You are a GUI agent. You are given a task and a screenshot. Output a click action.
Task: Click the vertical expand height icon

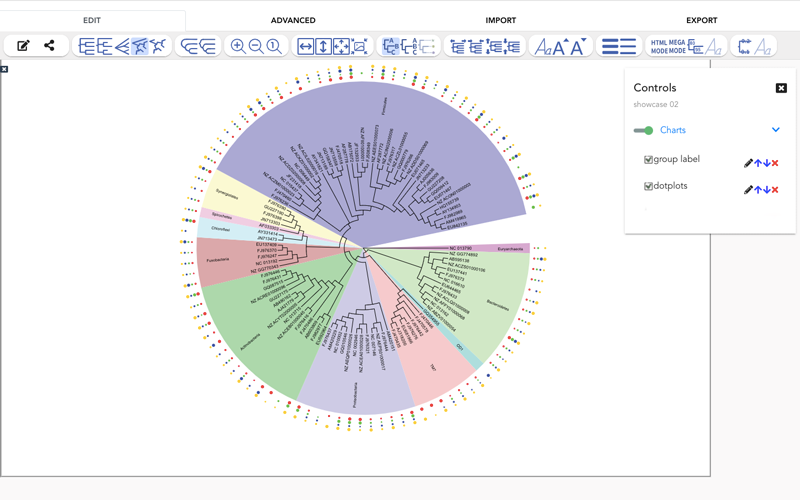pos(323,46)
